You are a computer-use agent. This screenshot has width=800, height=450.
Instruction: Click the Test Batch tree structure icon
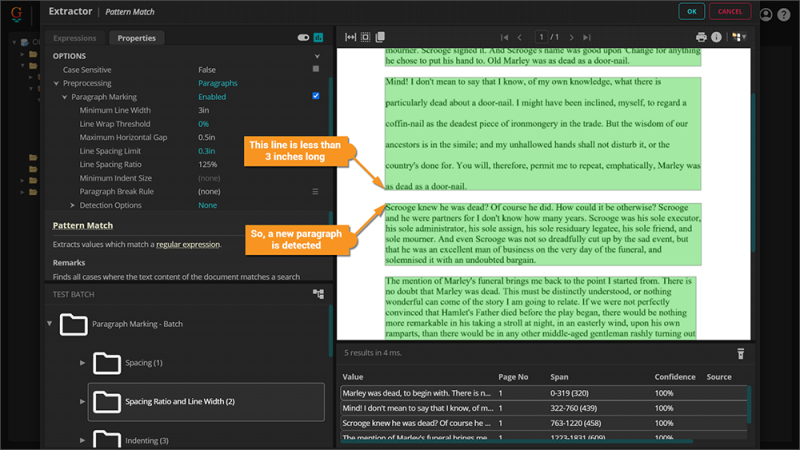[318, 294]
